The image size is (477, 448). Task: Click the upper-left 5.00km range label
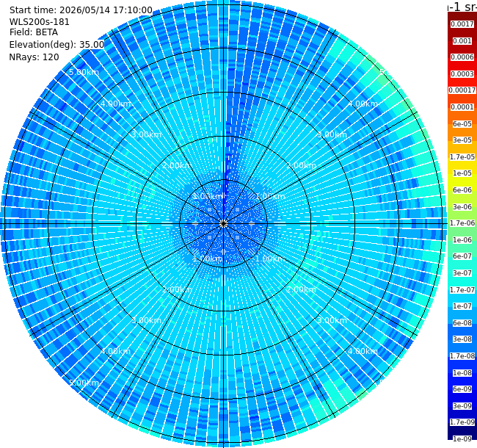pos(84,72)
